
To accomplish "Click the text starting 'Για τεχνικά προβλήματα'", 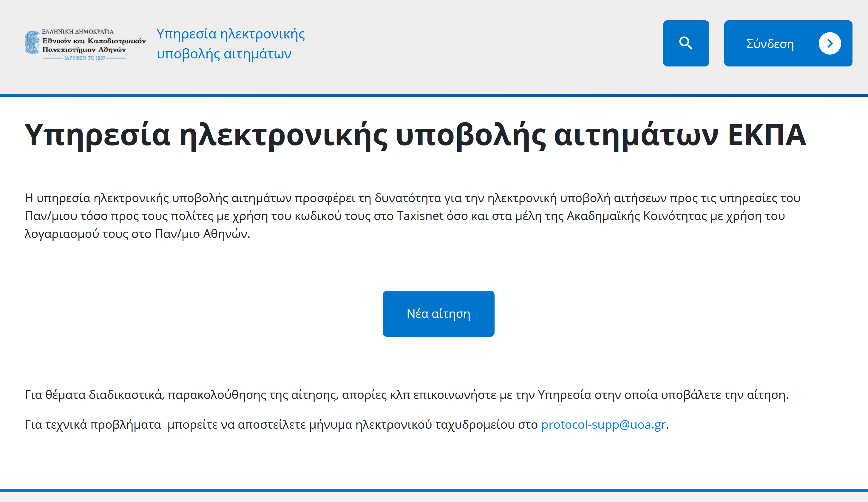I will pyautogui.click(x=347, y=424).
